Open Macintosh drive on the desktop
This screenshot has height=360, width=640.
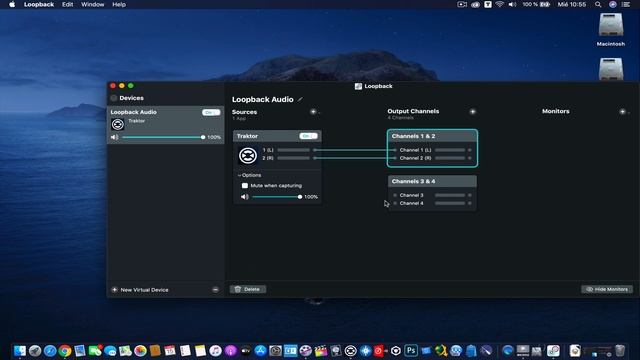611,29
